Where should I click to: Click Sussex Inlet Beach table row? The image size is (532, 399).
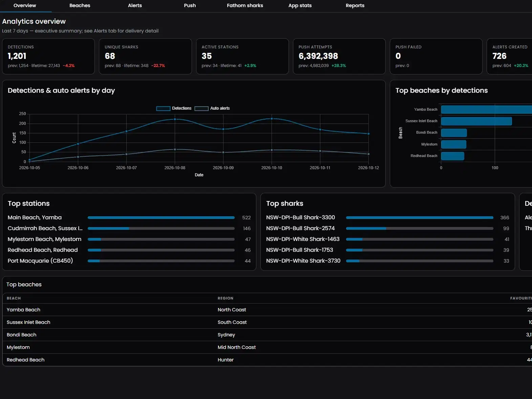(x=267, y=322)
